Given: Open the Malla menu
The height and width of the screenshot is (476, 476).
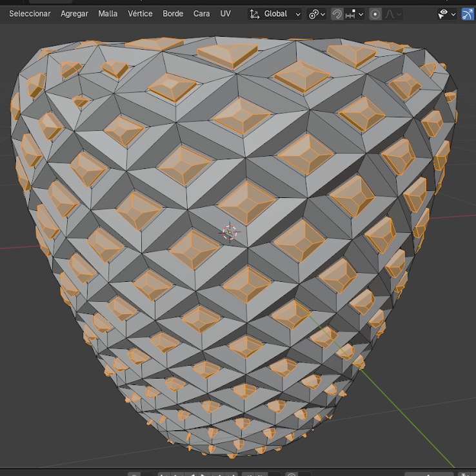Looking at the screenshot, I should [x=108, y=14].
